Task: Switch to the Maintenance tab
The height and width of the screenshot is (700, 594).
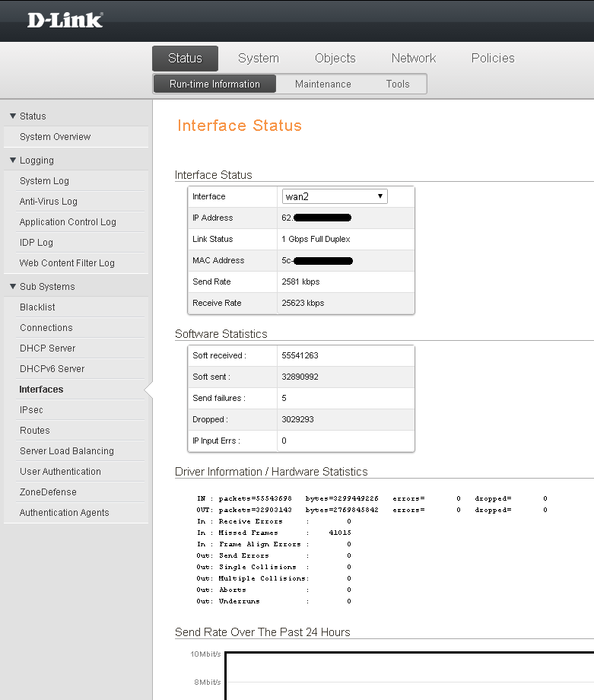Action: (322, 84)
